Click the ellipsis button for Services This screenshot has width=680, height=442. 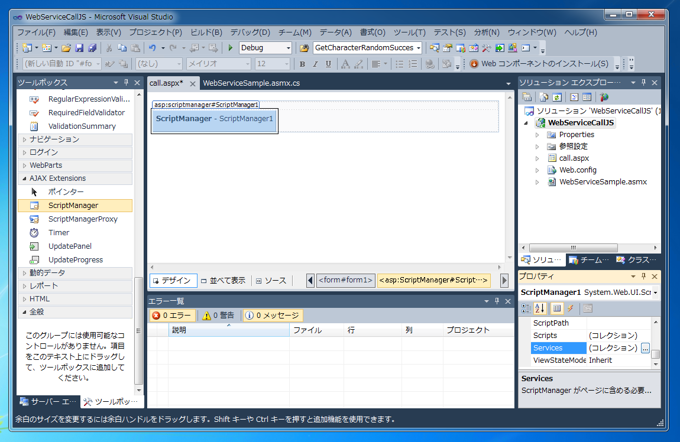tap(645, 348)
